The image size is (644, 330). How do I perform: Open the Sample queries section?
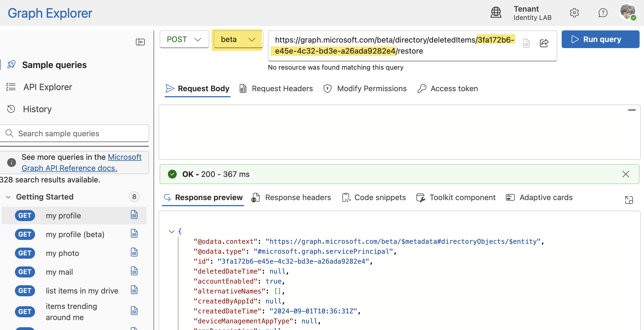point(54,65)
